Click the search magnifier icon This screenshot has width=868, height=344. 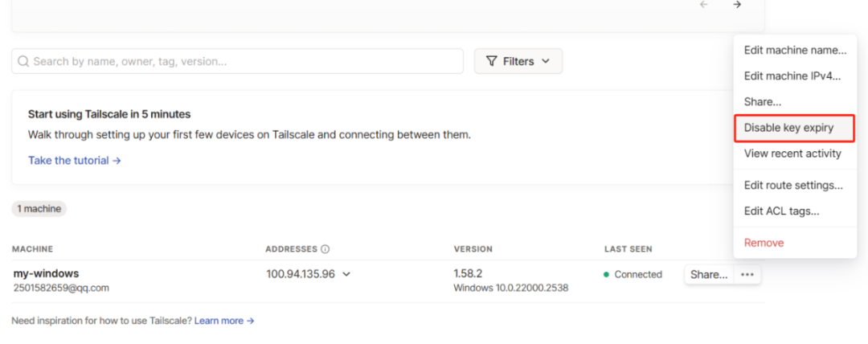[23, 61]
